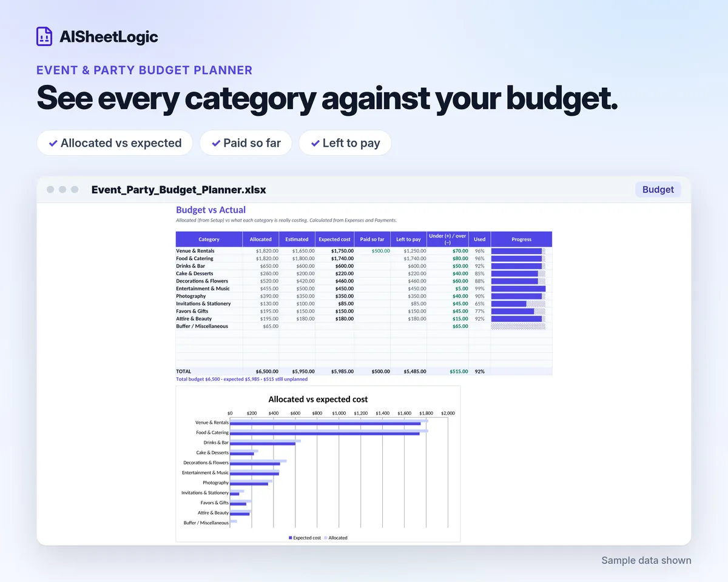
Task: Click the Event_Party_Budget_Planner.xlsx file name
Action: [x=179, y=190]
